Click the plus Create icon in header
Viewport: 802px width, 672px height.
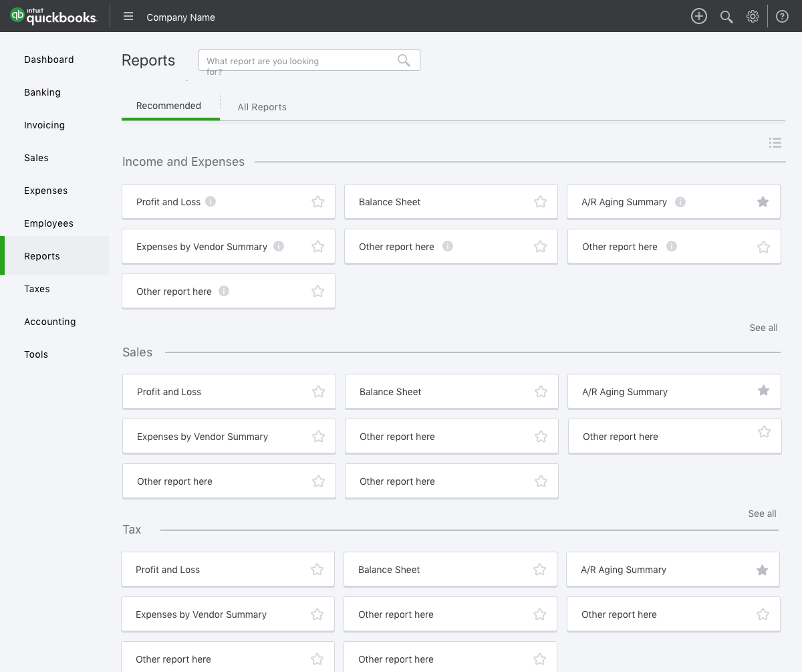coord(699,17)
